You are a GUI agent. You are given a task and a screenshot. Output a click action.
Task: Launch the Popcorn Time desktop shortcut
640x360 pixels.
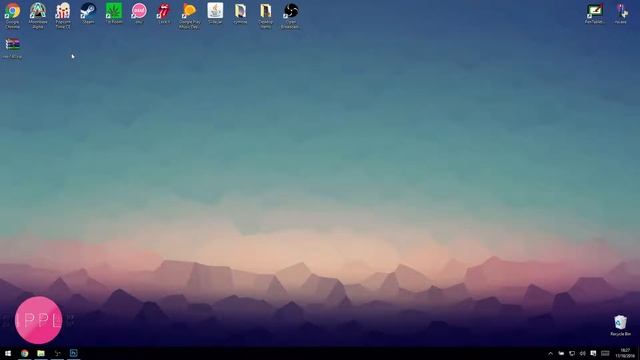(63, 15)
